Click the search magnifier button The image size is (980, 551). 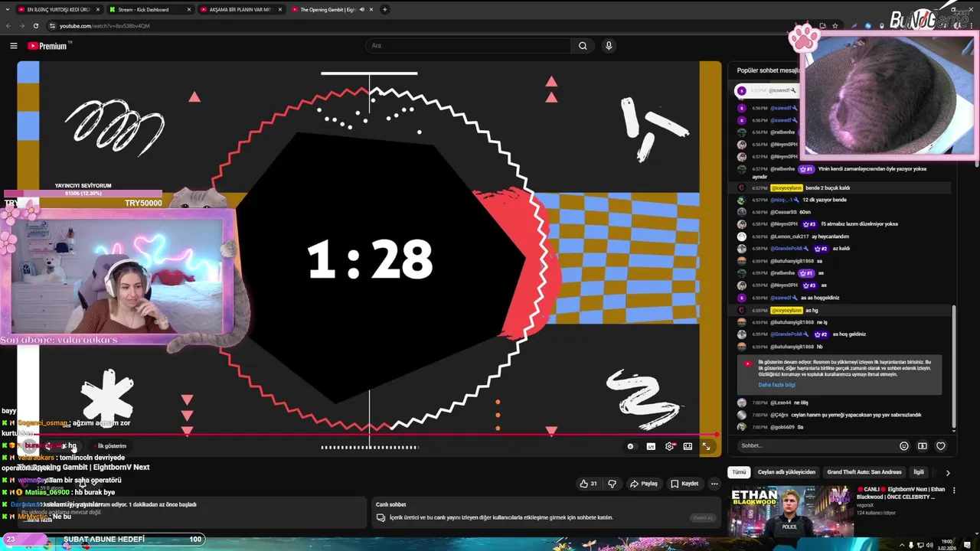tap(583, 46)
